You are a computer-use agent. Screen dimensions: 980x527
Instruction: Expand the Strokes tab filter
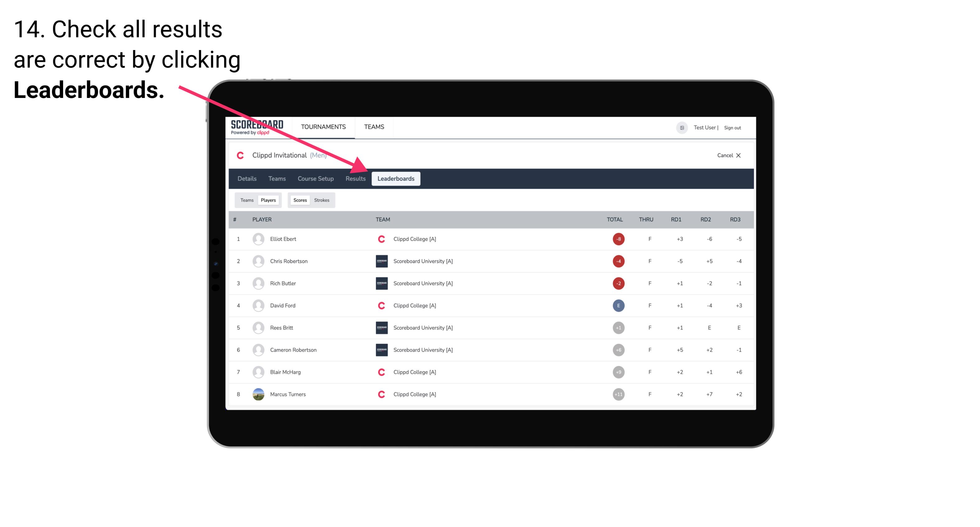point(321,199)
